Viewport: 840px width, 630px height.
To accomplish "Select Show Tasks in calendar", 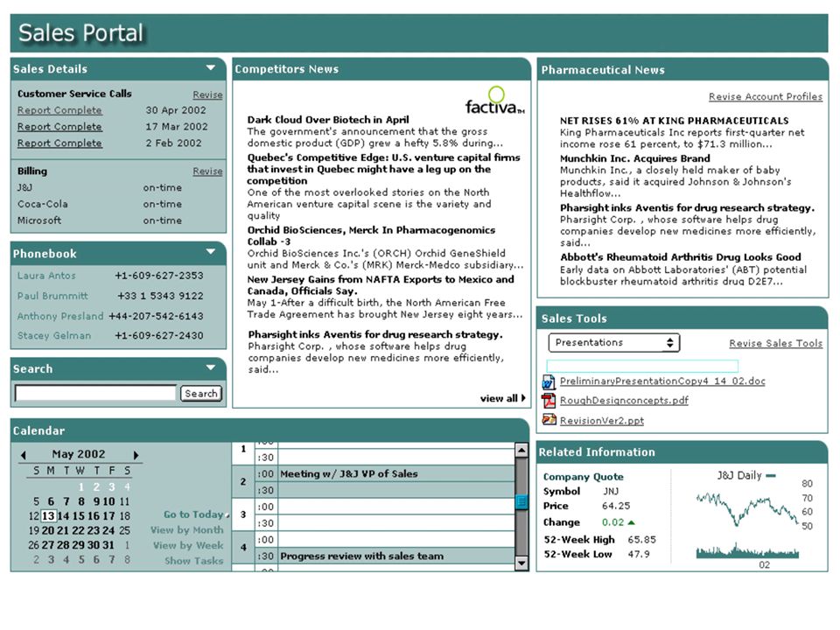I will click(194, 561).
